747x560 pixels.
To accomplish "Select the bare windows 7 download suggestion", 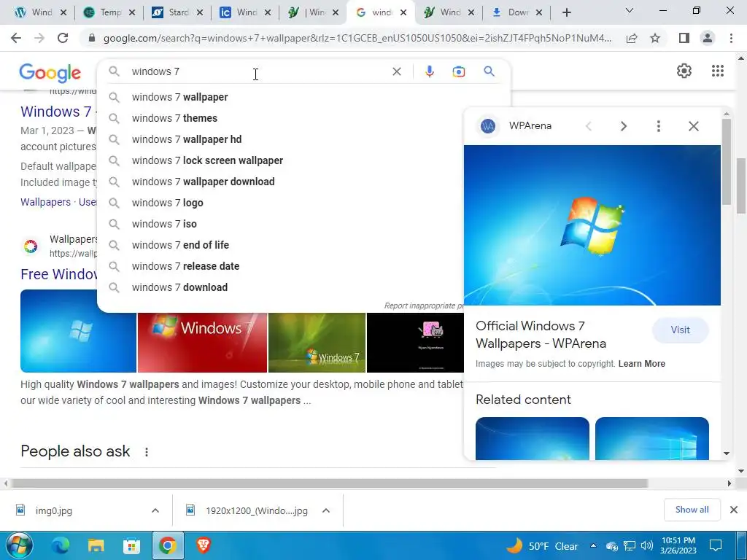I will point(281,287).
